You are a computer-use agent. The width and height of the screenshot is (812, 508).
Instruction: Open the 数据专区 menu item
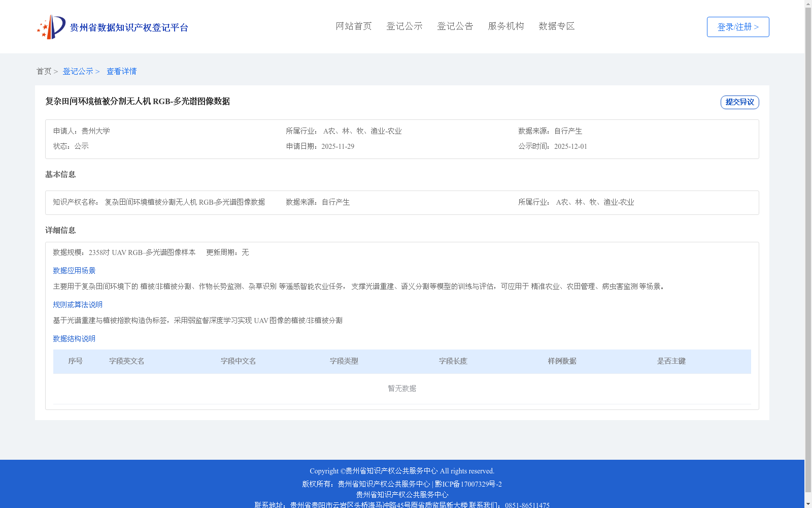pyautogui.click(x=557, y=26)
